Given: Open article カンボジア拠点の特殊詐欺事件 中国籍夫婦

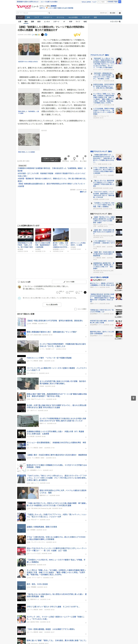Looking at the screenshot, I should pos(63,345).
